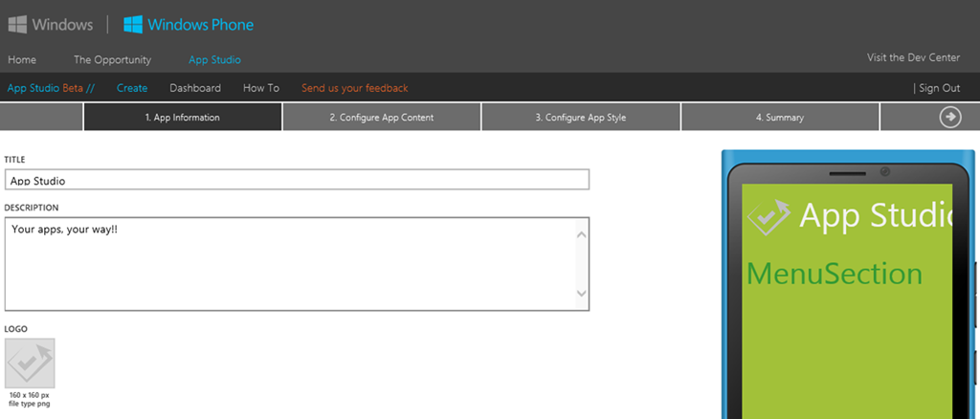Open the How To page
The image size is (980, 419).
(261, 88)
